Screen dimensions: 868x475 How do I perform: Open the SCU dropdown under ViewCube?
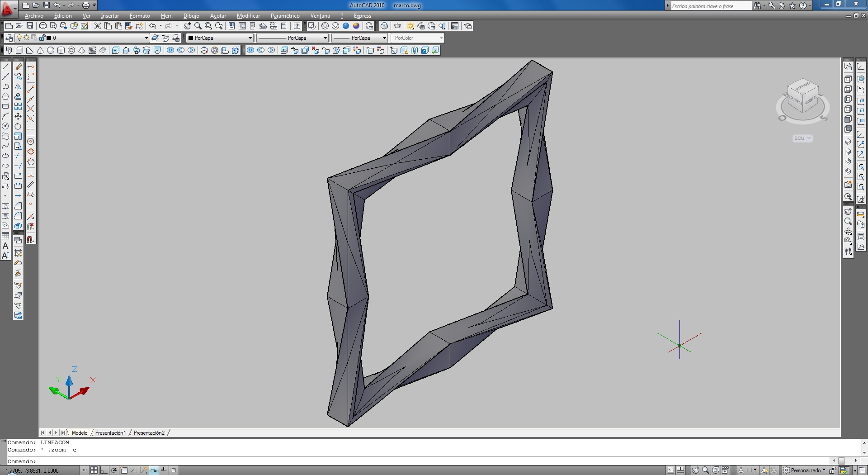(x=803, y=138)
